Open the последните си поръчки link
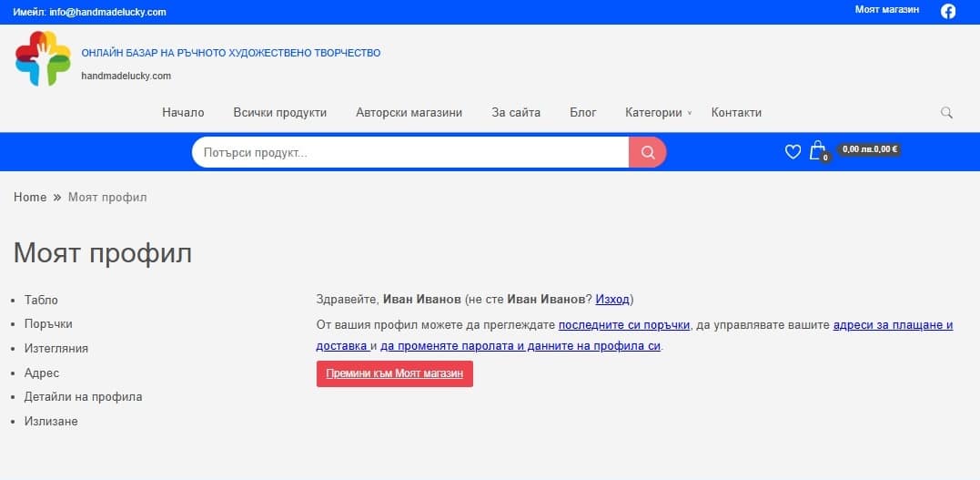This screenshot has height=480, width=980. point(623,325)
